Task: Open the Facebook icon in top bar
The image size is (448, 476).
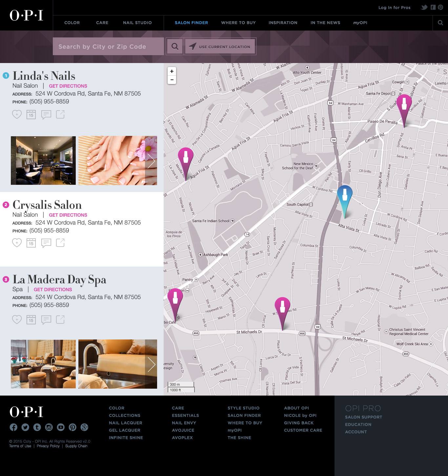Action: [x=433, y=7]
